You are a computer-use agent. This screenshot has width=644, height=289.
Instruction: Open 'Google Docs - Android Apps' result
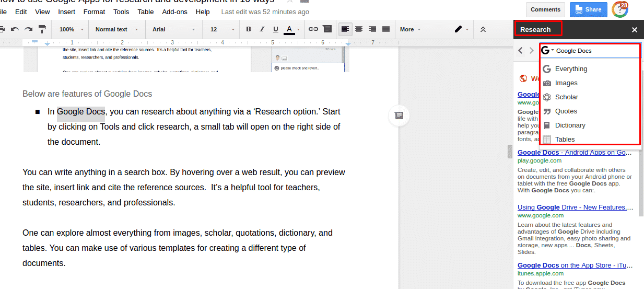tap(575, 153)
